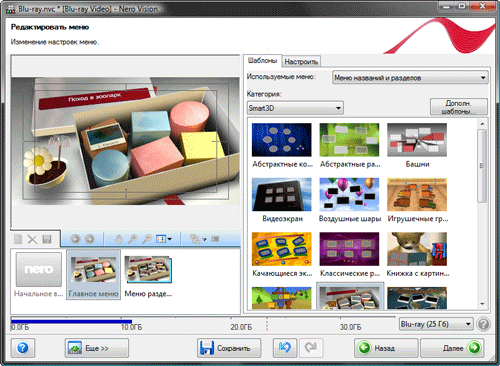Click the new menu page icon

tap(18, 239)
